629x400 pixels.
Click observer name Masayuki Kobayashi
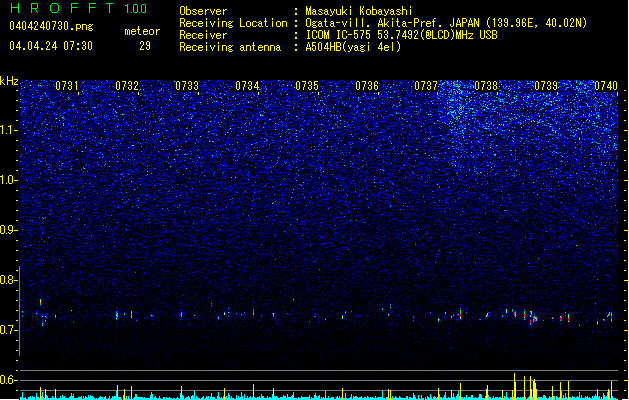coord(359,11)
